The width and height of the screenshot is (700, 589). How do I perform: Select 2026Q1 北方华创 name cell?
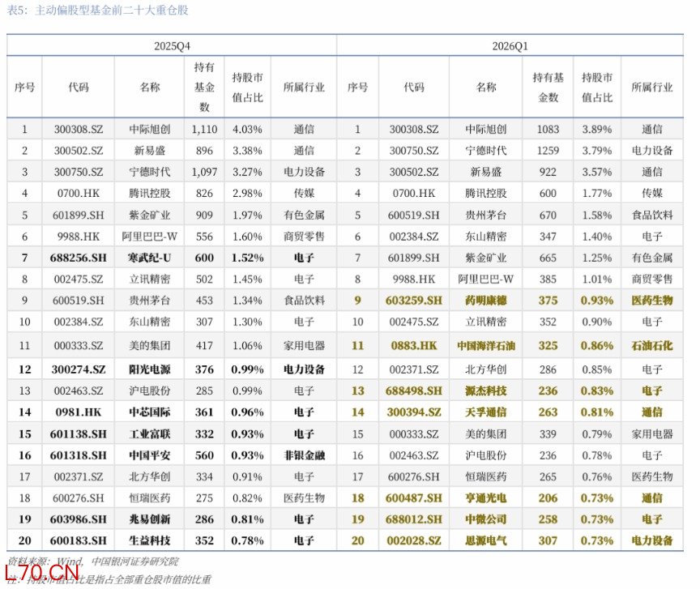click(486, 369)
